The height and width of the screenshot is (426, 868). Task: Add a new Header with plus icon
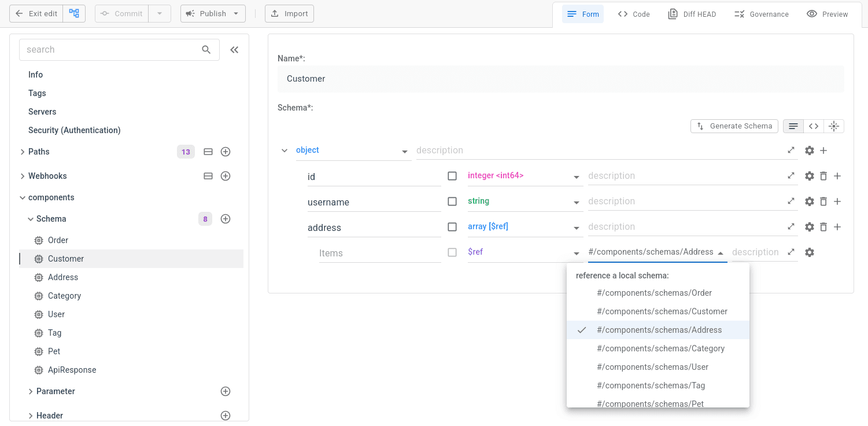tap(226, 416)
